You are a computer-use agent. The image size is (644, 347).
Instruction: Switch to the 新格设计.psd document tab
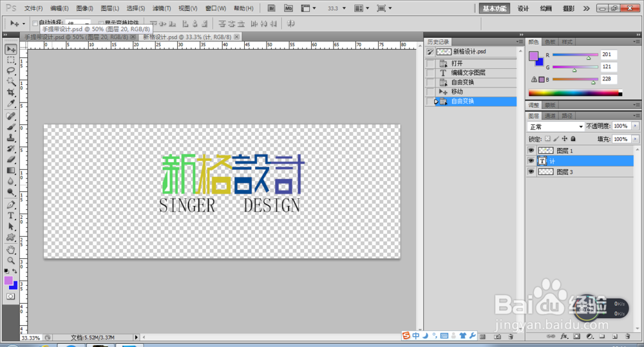pyautogui.click(x=191, y=37)
